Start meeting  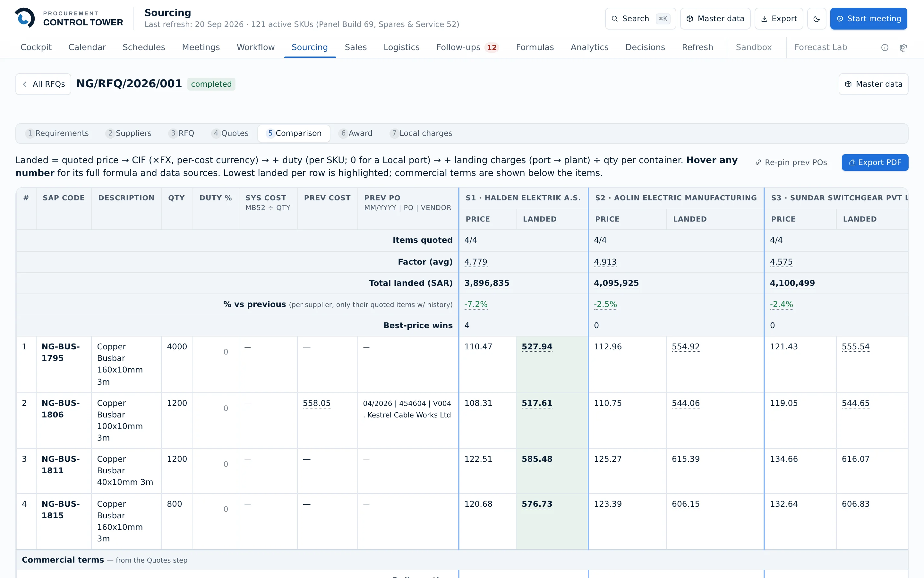868,19
